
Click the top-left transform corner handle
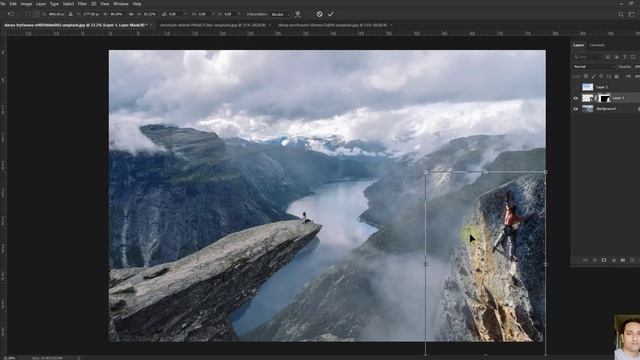click(x=426, y=172)
